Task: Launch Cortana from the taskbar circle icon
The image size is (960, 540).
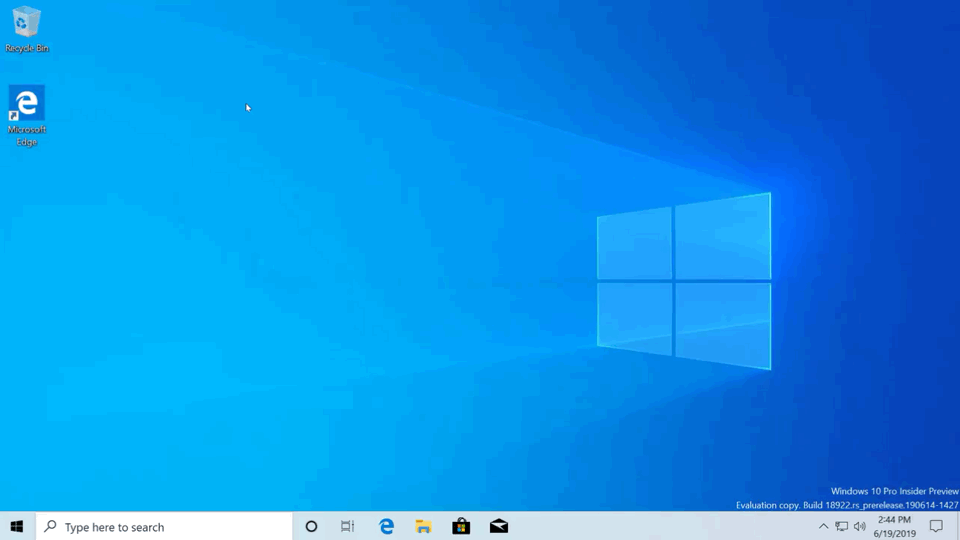Action: (311, 527)
